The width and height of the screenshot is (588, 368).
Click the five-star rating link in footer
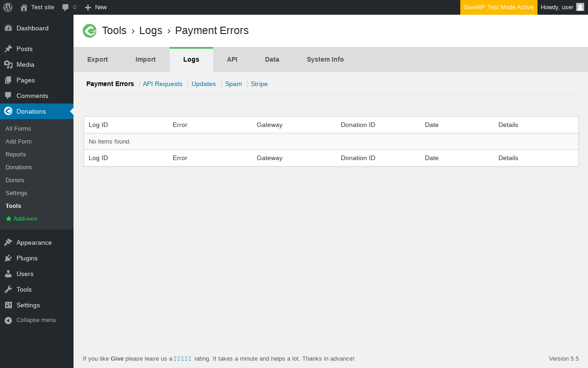pos(182,359)
